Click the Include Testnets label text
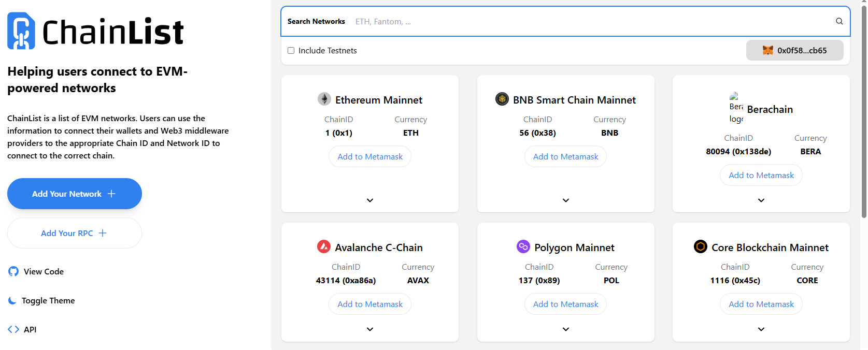The image size is (868, 350). [328, 51]
